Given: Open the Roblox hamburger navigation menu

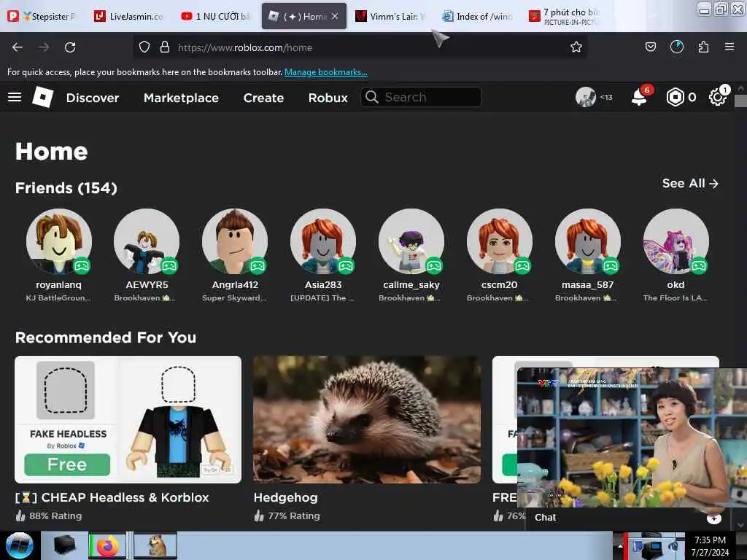Looking at the screenshot, I should pyautogui.click(x=15, y=98).
